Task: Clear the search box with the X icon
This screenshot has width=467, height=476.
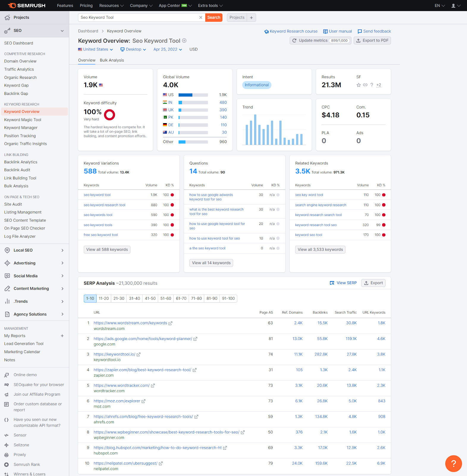Action: (201, 18)
